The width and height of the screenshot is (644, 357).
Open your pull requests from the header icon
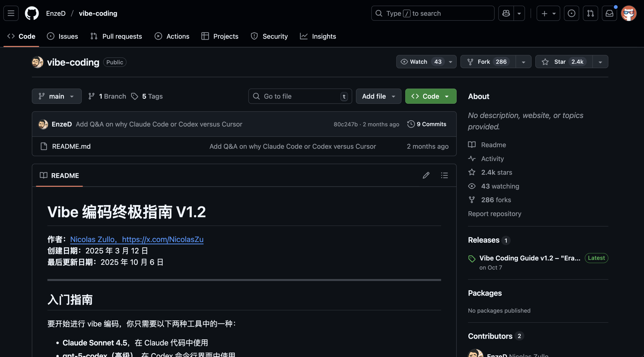coord(590,13)
